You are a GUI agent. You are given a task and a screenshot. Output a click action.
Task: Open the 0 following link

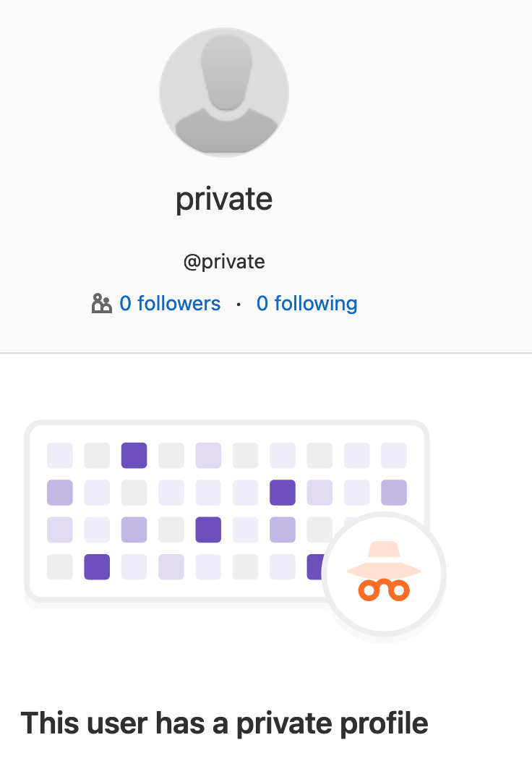pos(306,303)
